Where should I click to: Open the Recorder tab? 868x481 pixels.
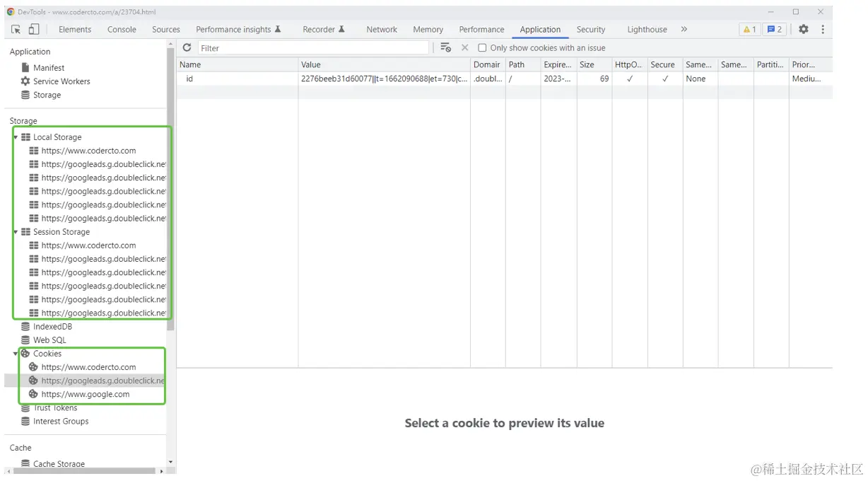pyautogui.click(x=324, y=29)
